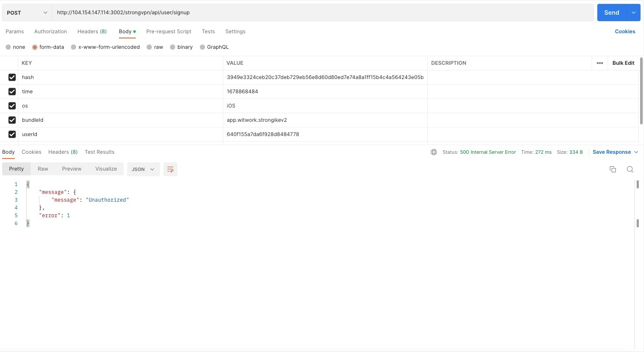Open the request Headers (8) tab

coord(92,32)
